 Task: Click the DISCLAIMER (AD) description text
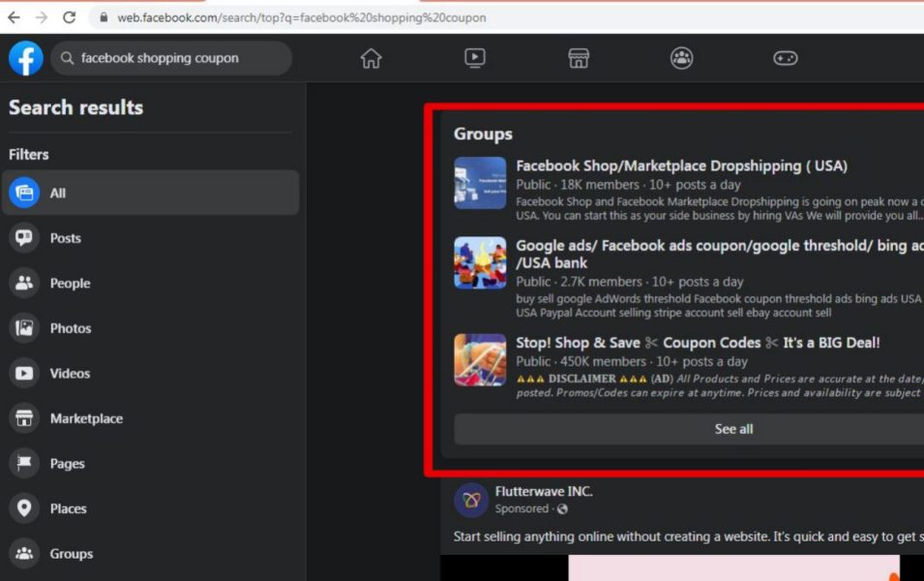pos(720,385)
